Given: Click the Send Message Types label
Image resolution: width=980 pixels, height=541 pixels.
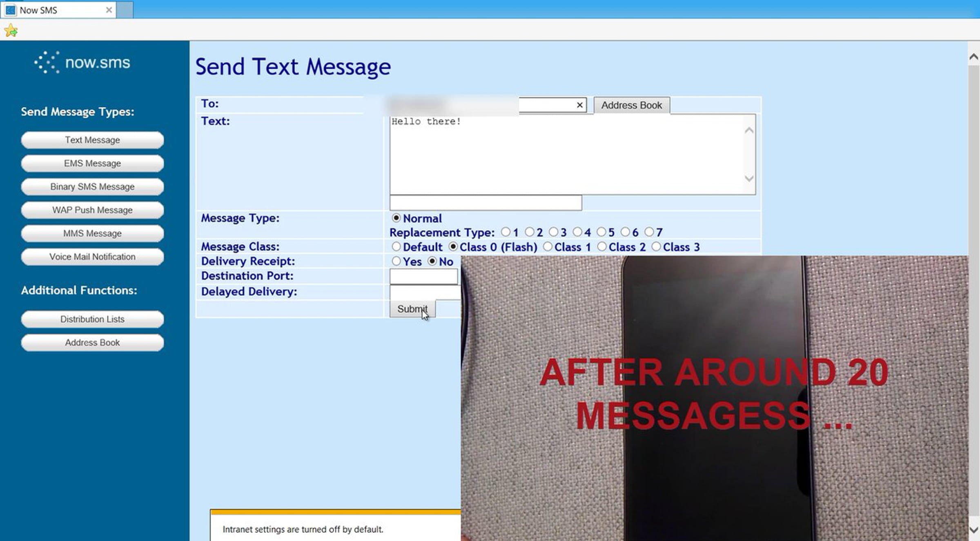Looking at the screenshot, I should (x=78, y=112).
